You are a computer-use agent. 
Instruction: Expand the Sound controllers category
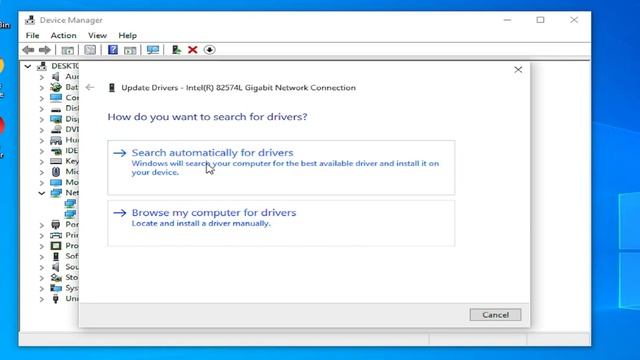(42, 267)
